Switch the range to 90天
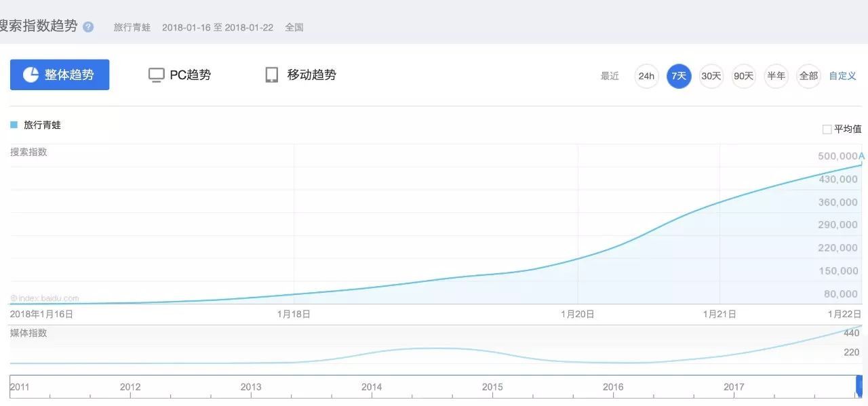This screenshot has width=868, height=406. [x=744, y=76]
